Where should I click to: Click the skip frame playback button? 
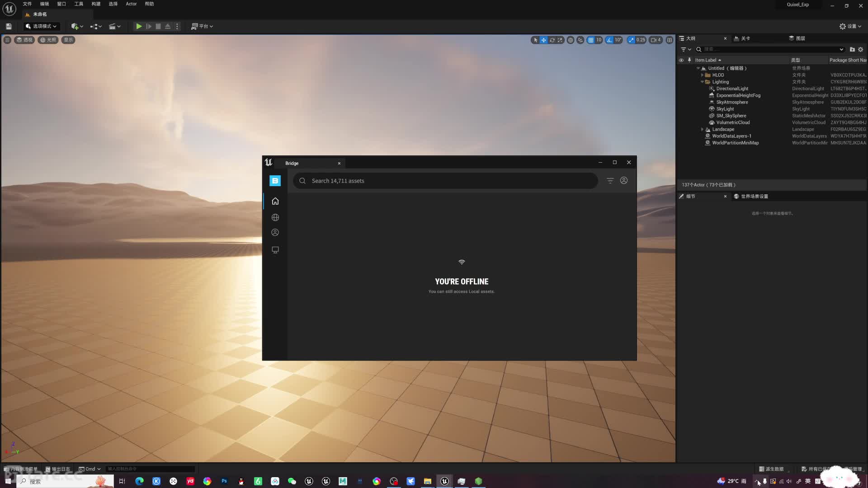click(x=149, y=26)
